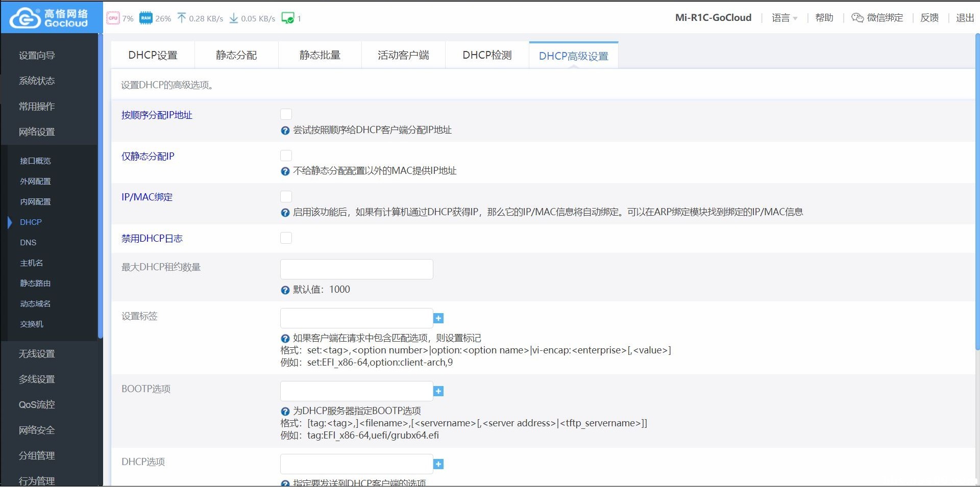Viewport: 980px width, 487px height.
Task: Expand the wireless settings sidebar section
Action: [37, 354]
